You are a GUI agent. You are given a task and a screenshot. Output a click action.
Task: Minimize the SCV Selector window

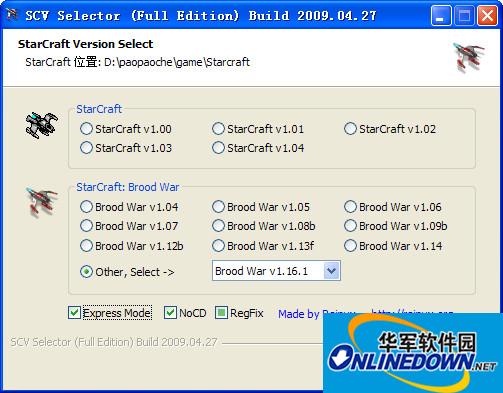point(441,15)
